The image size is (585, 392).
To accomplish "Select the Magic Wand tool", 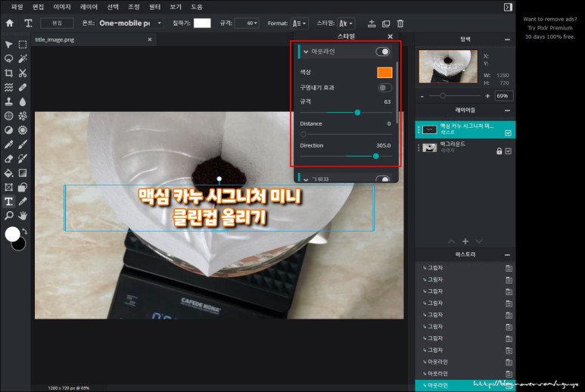I will [x=23, y=58].
